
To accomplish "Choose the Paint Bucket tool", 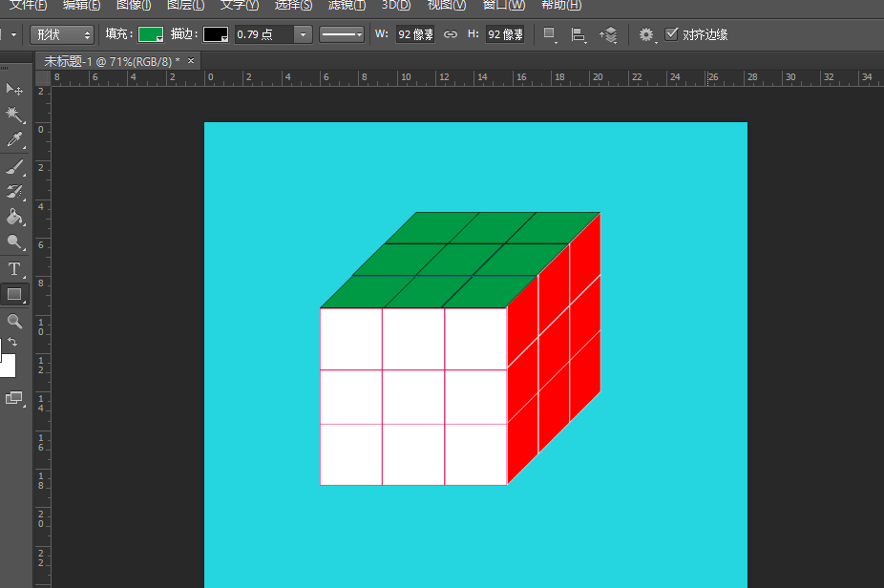I will click(x=14, y=218).
